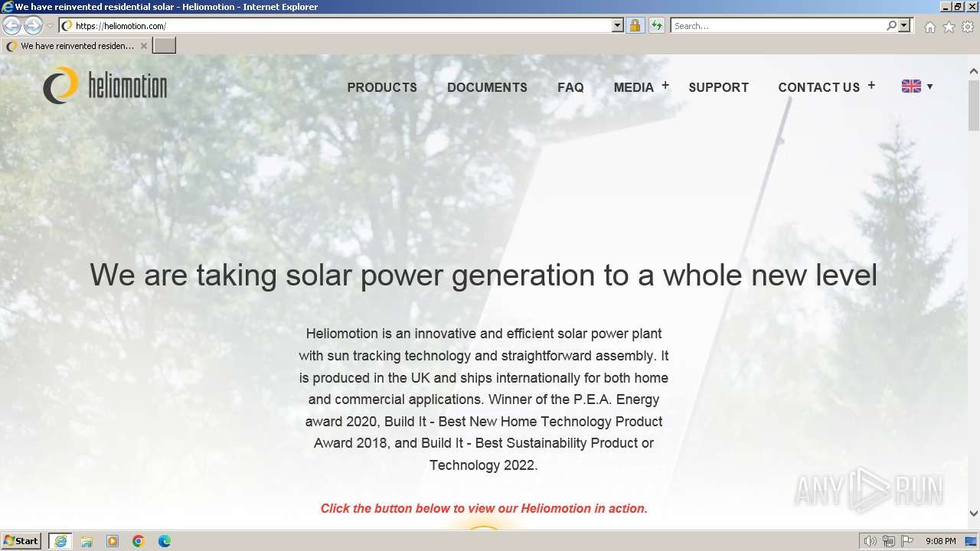Image resolution: width=980 pixels, height=551 pixels.
Task: Expand the CONTACT US submenu plus sign
Action: (x=871, y=86)
